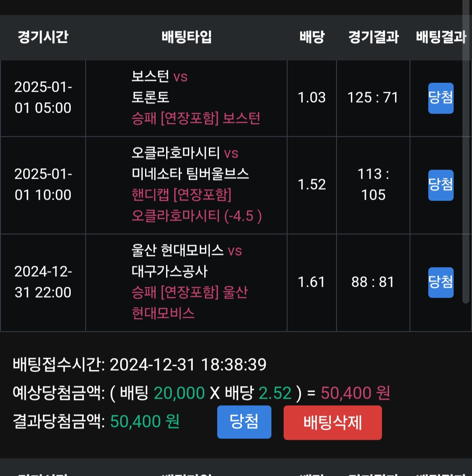The height and width of the screenshot is (476, 472).
Task: Click 당첨 badge in 울산 현대모비스 row
Action: point(441,282)
